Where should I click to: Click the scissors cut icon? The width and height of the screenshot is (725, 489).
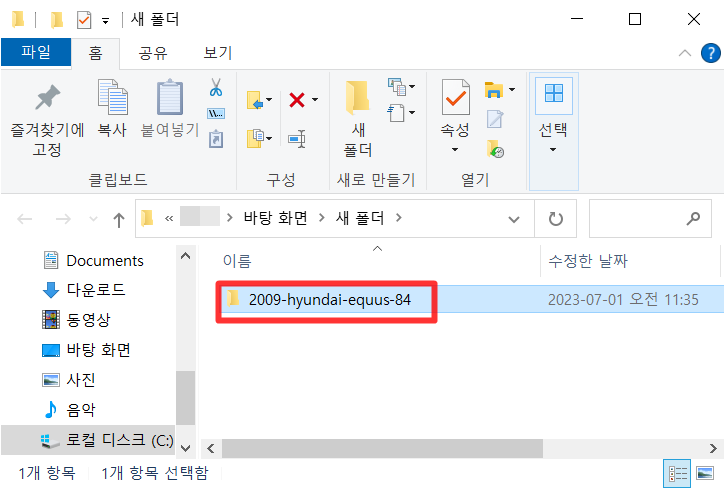[215, 87]
